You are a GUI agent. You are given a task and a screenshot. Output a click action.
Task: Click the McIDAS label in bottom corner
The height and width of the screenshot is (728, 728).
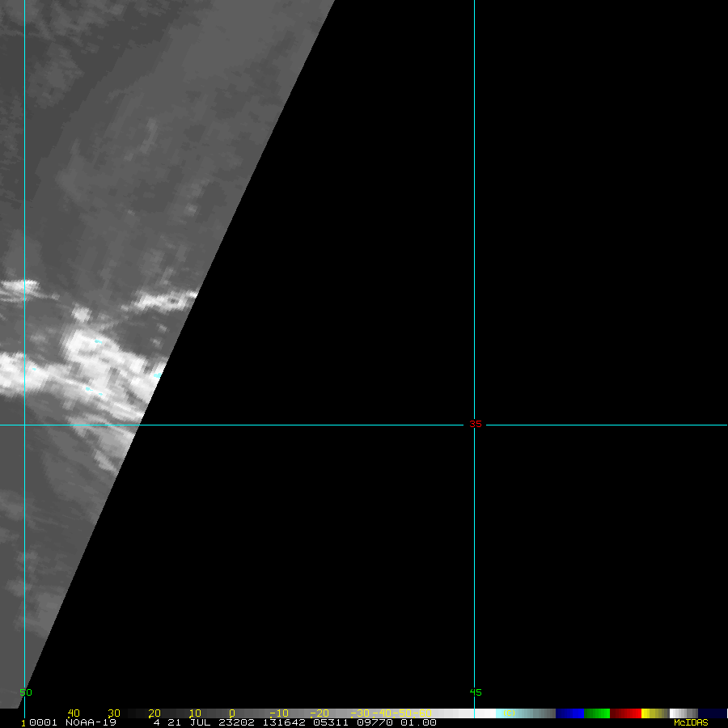pos(690,722)
